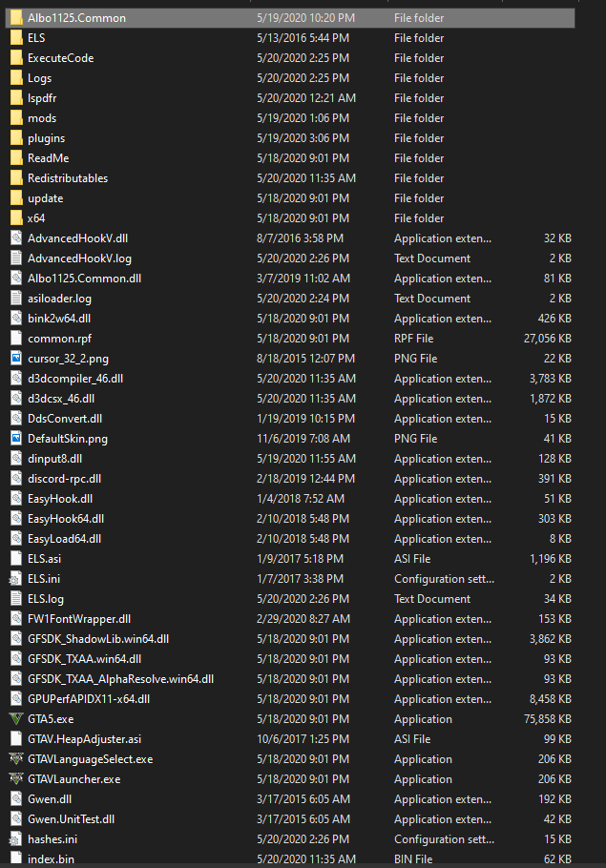The image size is (606, 868).
Task: Click the DefaultSkin.png image icon
Action: 16,439
